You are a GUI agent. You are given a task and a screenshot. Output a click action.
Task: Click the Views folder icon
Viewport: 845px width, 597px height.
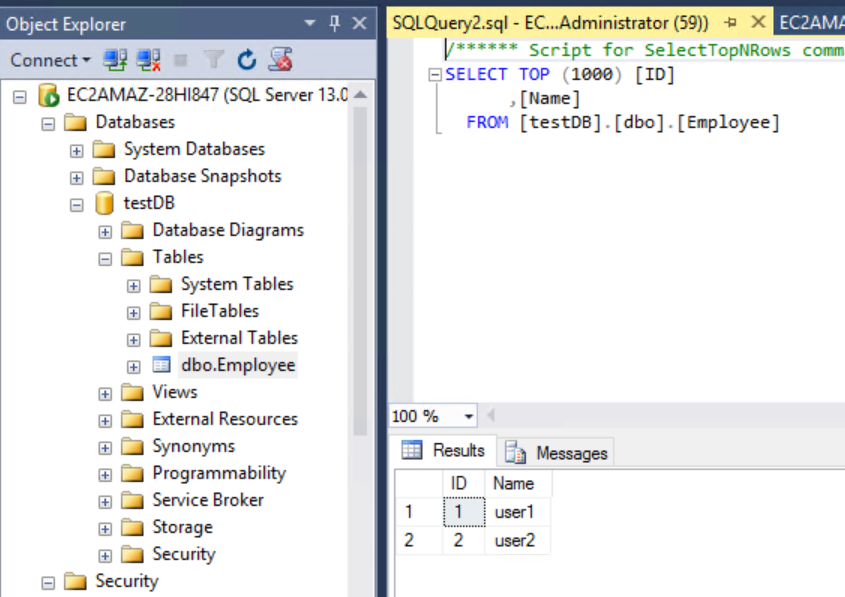pos(132,392)
